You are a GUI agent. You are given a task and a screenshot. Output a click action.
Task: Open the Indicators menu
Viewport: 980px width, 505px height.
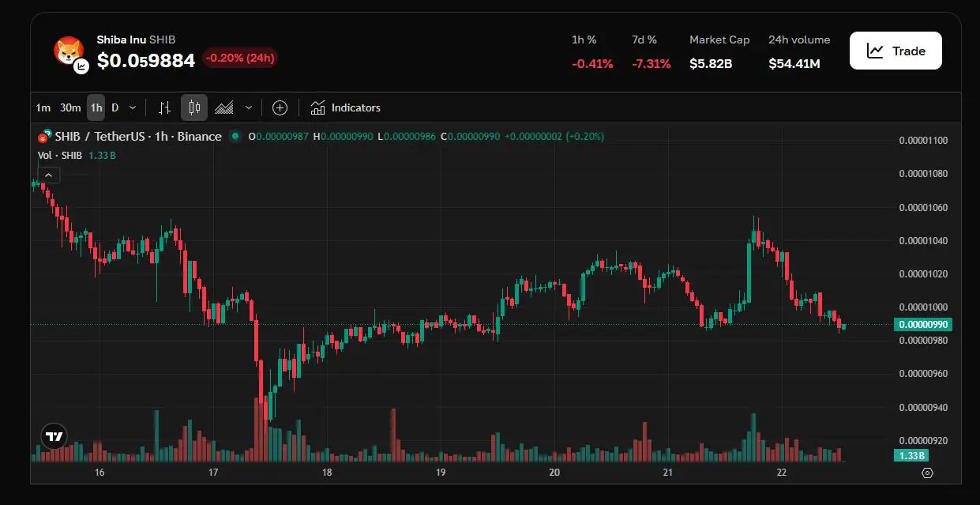coord(355,107)
